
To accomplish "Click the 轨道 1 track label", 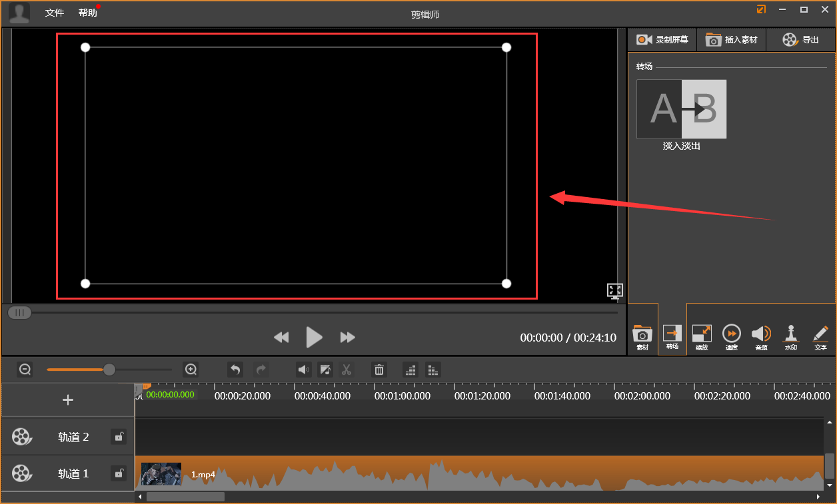I will pyautogui.click(x=73, y=474).
